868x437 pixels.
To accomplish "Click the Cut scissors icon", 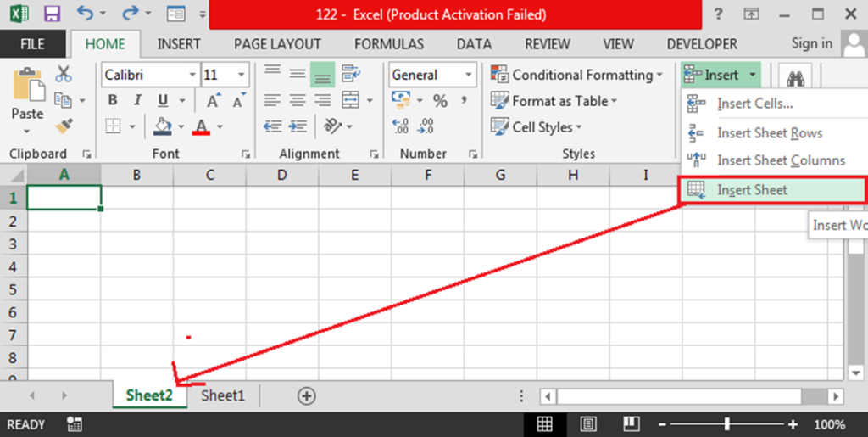I will [64, 74].
